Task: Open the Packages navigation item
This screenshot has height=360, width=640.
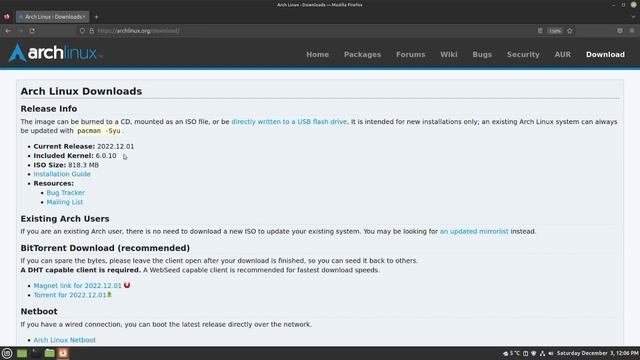Action: 362,54
